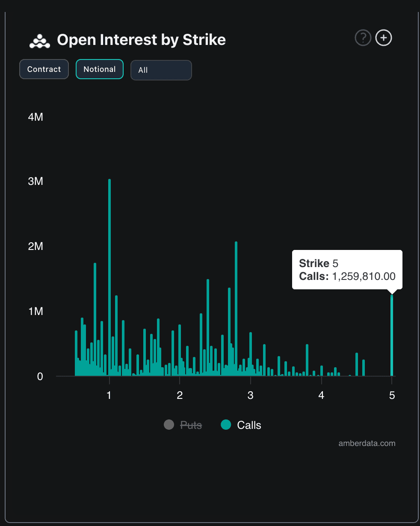420x526 pixels.
Task: Hide Calls series via legend label
Action: [x=249, y=425]
